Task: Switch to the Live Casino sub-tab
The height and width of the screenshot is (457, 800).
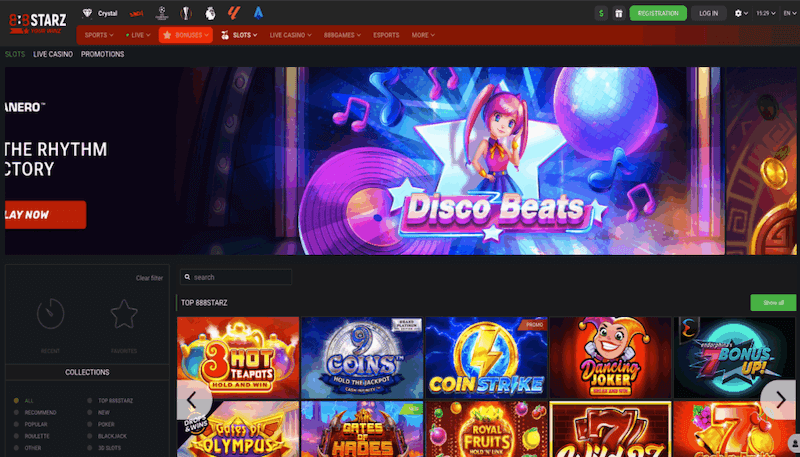Action: 52,54
